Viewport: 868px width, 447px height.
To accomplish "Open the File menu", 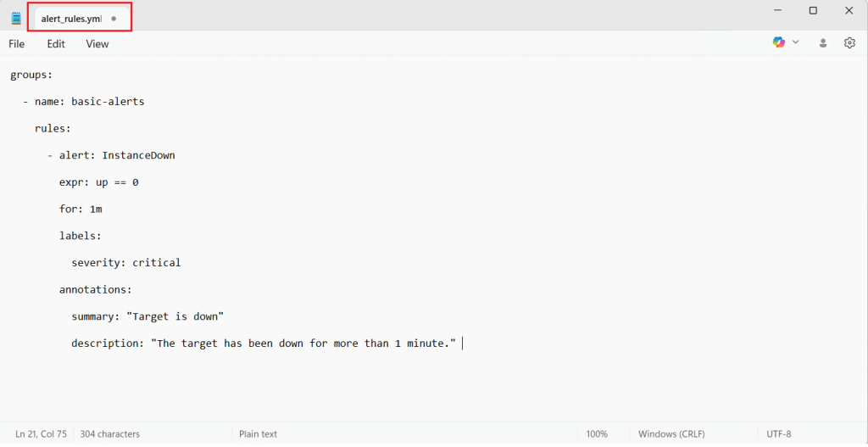I will [x=16, y=44].
